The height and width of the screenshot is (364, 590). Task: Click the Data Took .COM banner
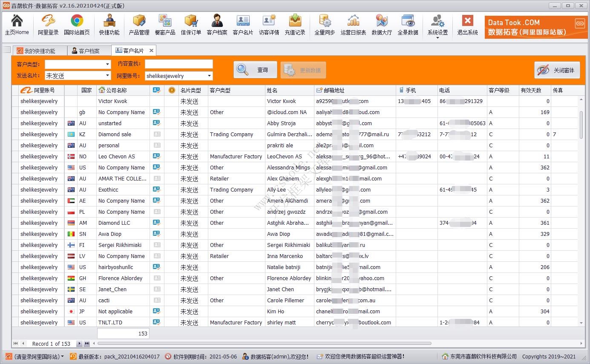coord(536,27)
